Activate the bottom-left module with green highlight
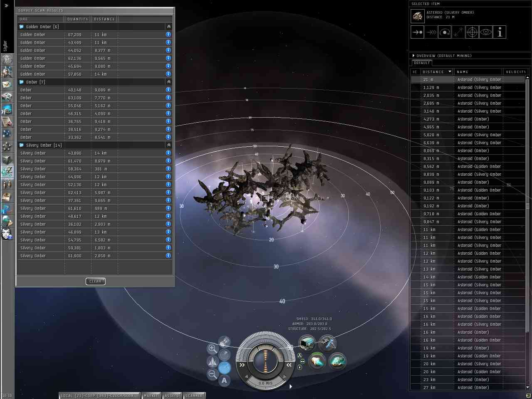532x399 pixels. click(x=317, y=361)
